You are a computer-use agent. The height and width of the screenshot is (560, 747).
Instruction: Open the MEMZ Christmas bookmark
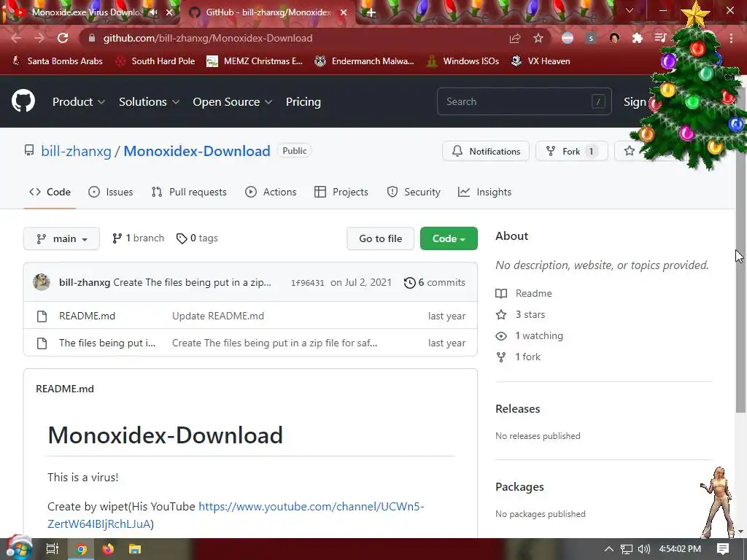point(255,61)
